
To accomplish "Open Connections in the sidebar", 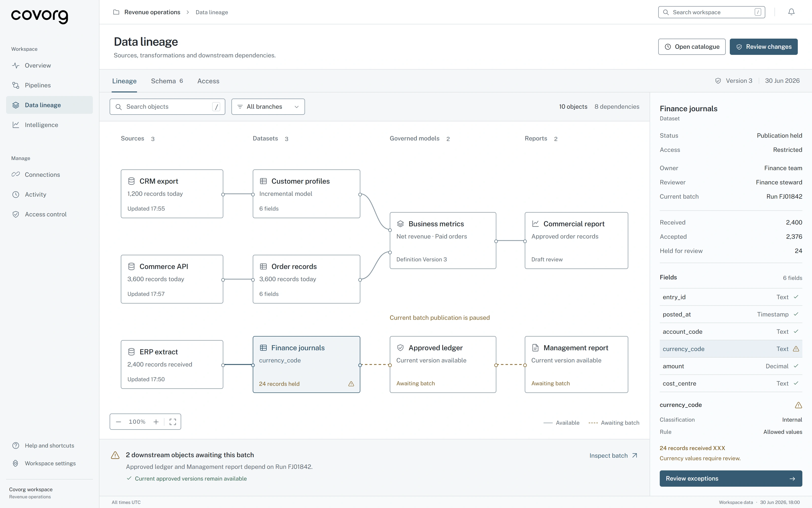I will 49,174.
